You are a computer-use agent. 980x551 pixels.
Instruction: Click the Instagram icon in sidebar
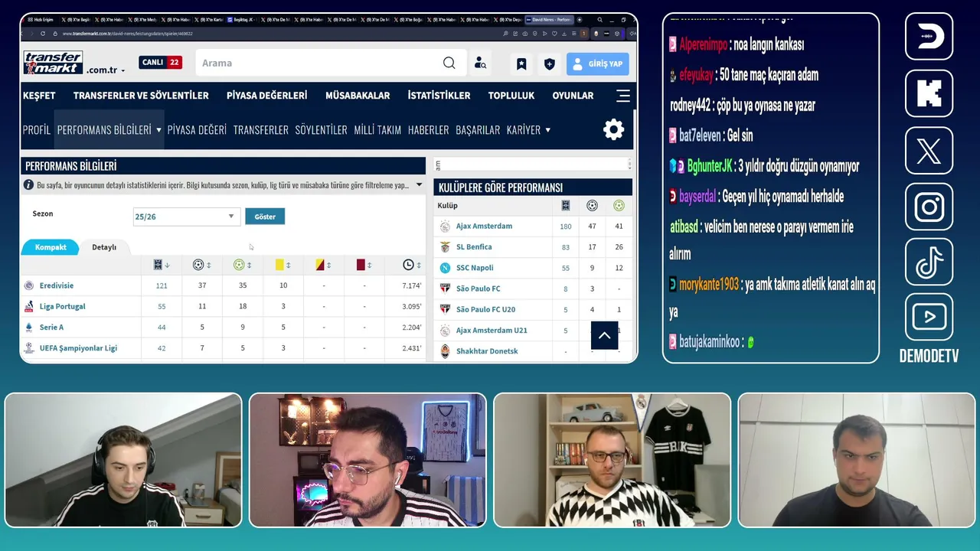(x=929, y=207)
